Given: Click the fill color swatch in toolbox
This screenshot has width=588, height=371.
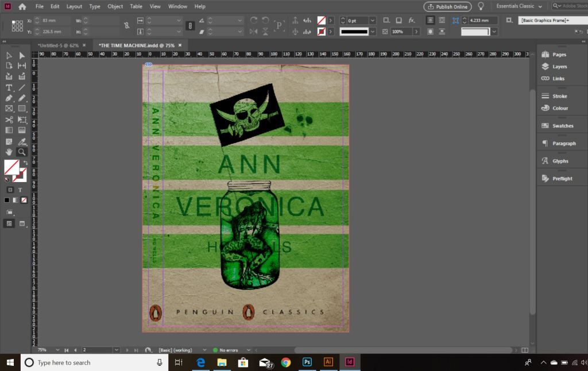Looking at the screenshot, I should pos(11,167).
